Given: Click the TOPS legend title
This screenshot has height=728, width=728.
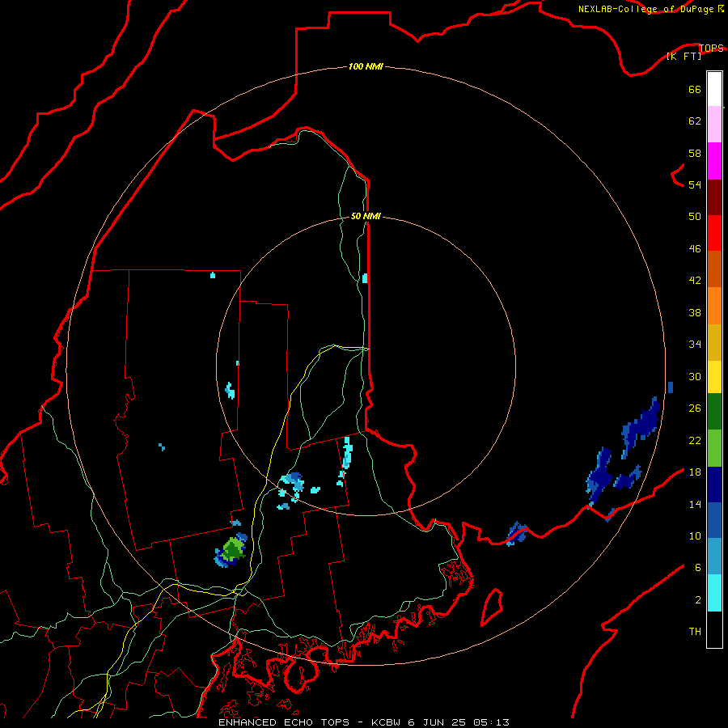Looking at the screenshot, I should click(711, 48).
